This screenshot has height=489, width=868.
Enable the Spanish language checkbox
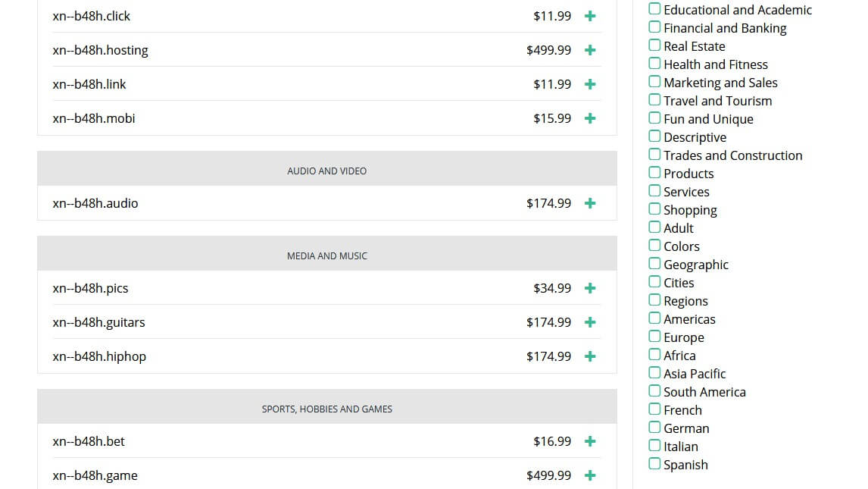654,464
